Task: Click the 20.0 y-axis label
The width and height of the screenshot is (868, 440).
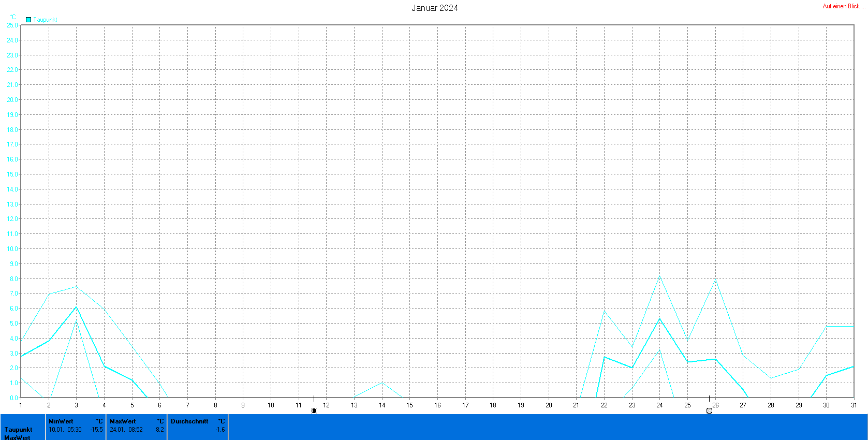Action: 12,99
